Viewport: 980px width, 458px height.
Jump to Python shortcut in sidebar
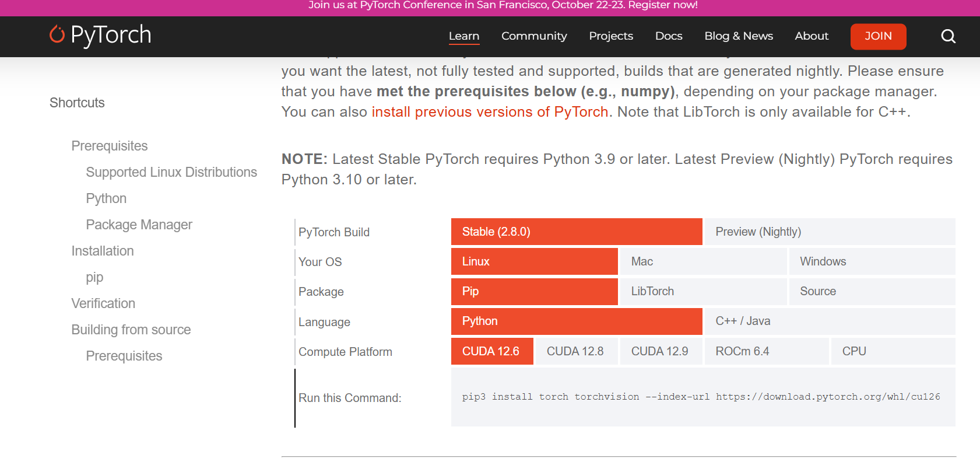pos(106,198)
